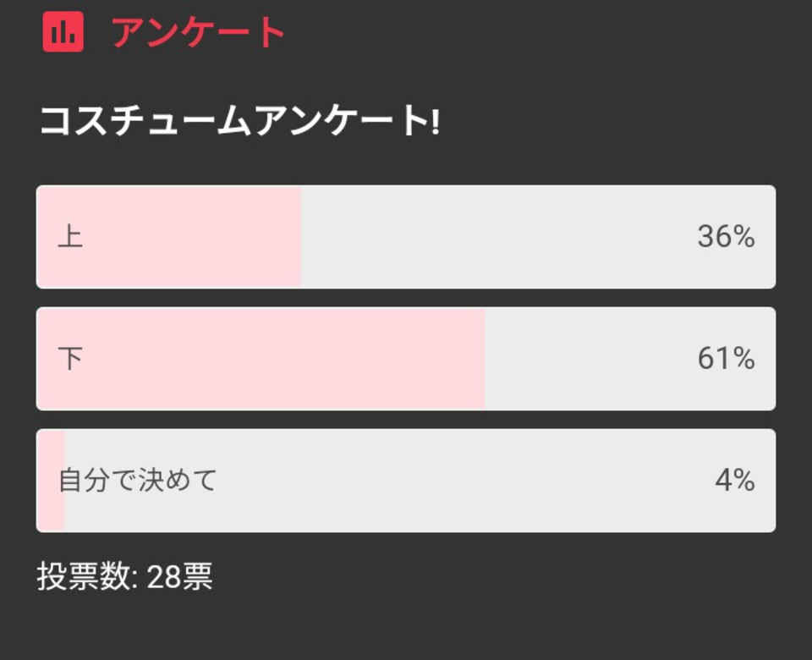Click pink filled portion of 上 bar
Screen dimensions: 812x660
(169, 237)
